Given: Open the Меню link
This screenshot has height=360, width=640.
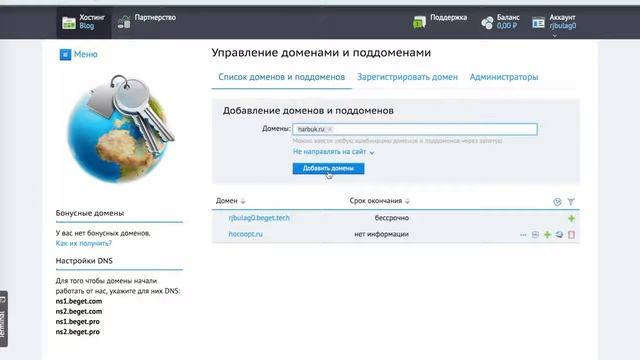Looking at the screenshot, I should tap(86, 54).
